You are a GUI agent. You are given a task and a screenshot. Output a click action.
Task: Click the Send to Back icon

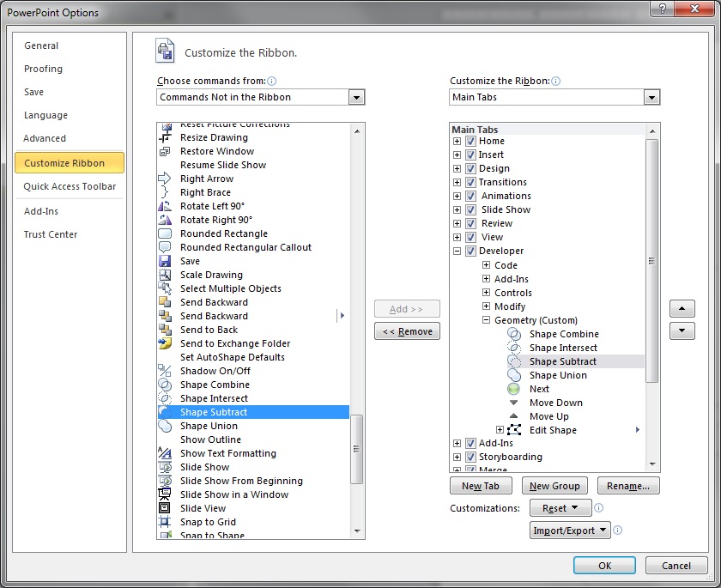point(165,330)
